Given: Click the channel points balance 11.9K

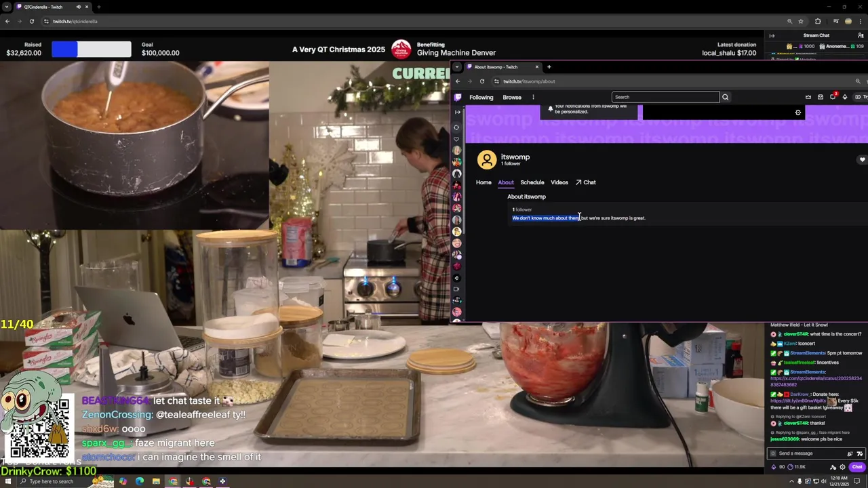Looking at the screenshot, I should point(796,467).
